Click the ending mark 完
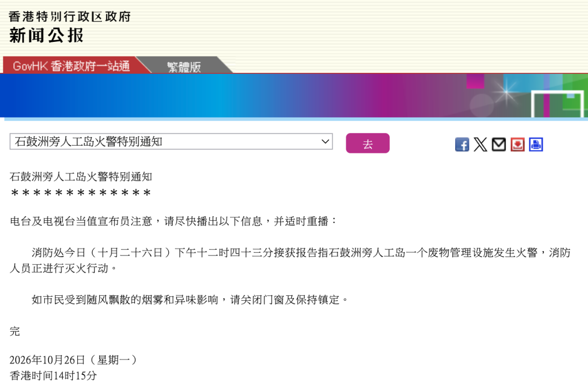Image resolution: width=588 pixels, height=391 pixels. (x=15, y=331)
